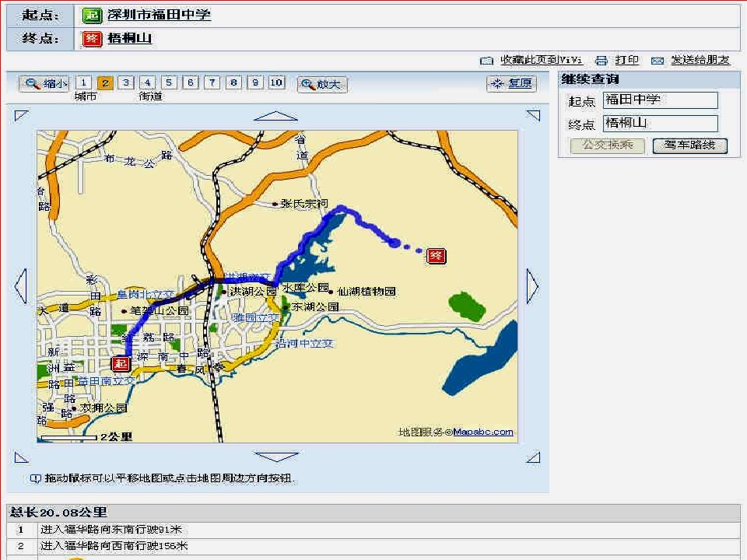Click the 公交换乘 bus transfer button
747x560 pixels.
pyautogui.click(x=608, y=145)
